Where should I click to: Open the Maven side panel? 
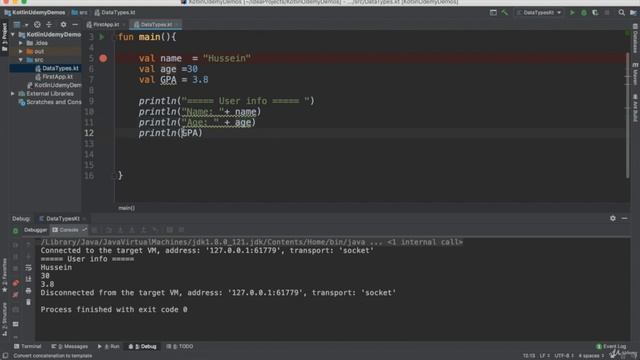(636, 74)
